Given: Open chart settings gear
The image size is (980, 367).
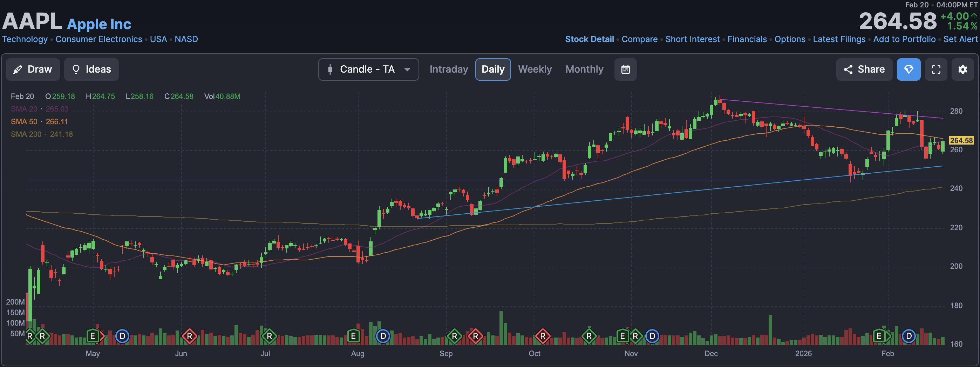Looking at the screenshot, I should point(962,69).
